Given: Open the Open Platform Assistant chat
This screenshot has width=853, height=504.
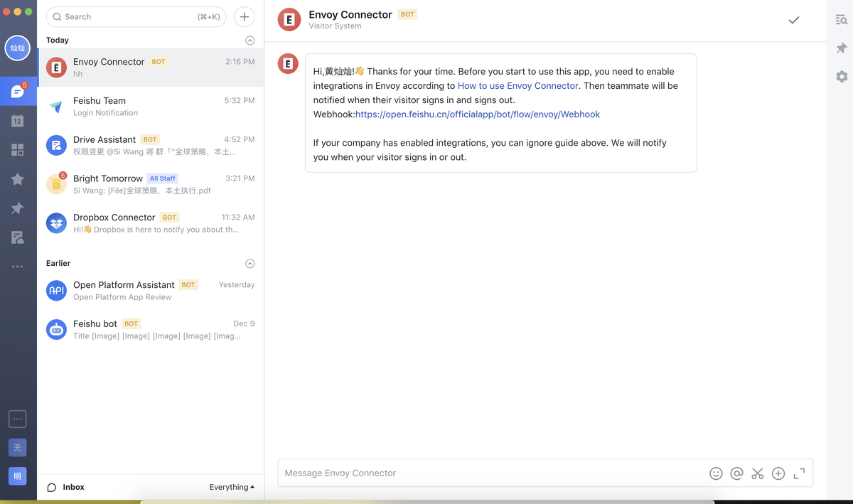Looking at the screenshot, I should click(x=151, y=291).
